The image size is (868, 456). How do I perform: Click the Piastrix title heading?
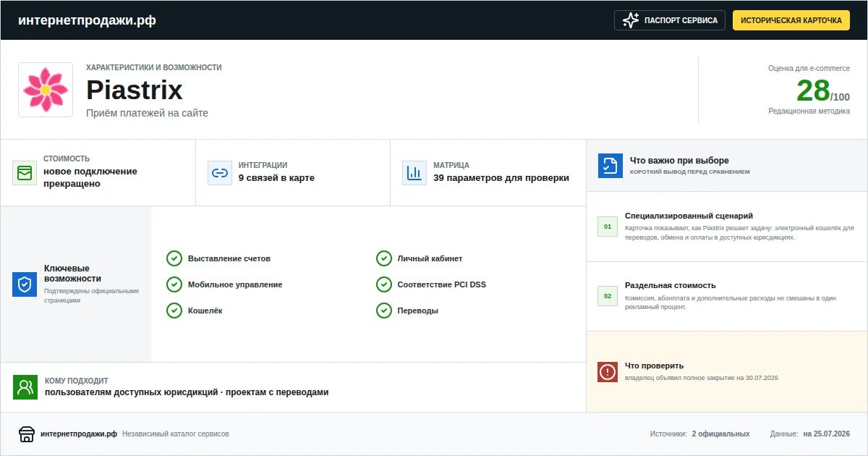135,90
